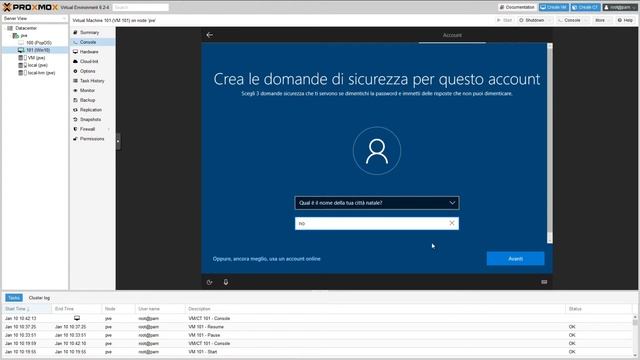
Task: Click the Options gear icon
Action: pyautogui.click(x=75, y=71)
